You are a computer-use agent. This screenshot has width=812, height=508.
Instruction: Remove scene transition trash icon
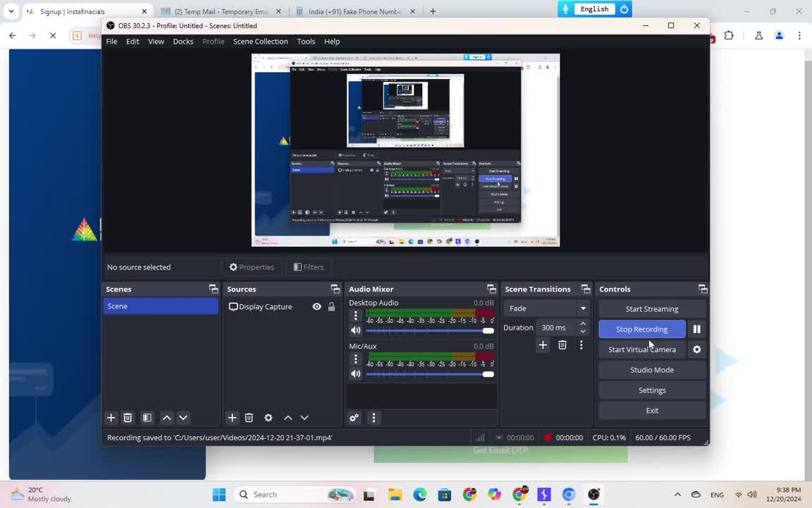coord(562,345)
